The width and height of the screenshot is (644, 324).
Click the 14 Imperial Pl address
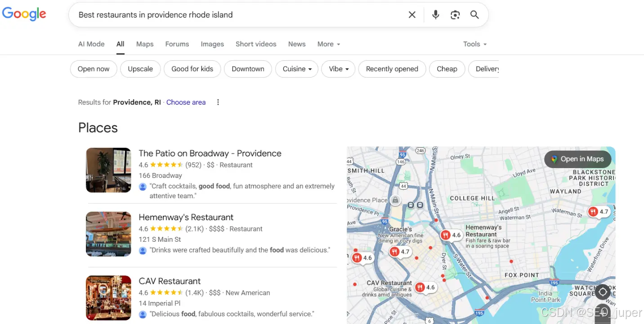[x=159, y=303]
